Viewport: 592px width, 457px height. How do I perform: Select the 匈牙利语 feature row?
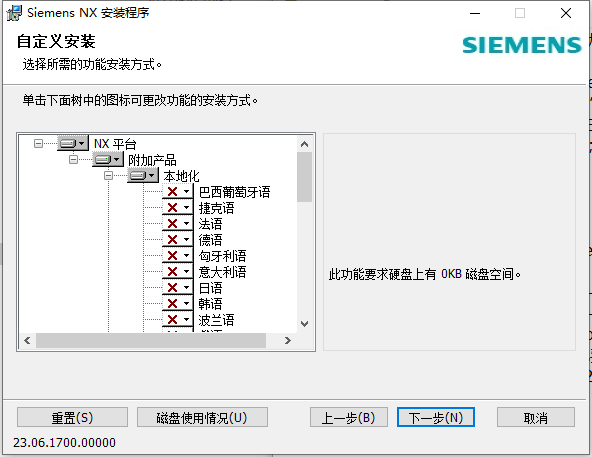(x=222, y=256)
